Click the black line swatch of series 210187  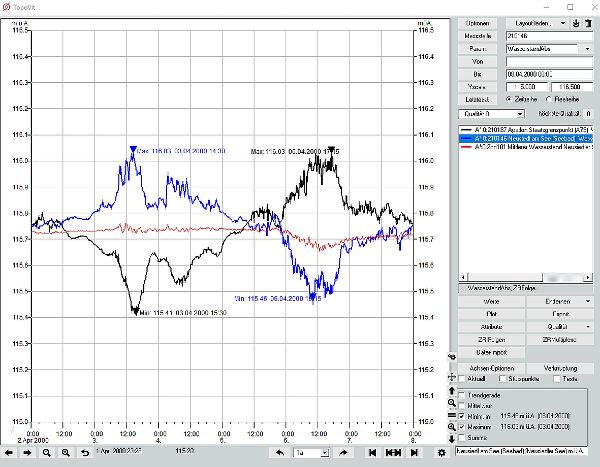click(x=466, y=130)
